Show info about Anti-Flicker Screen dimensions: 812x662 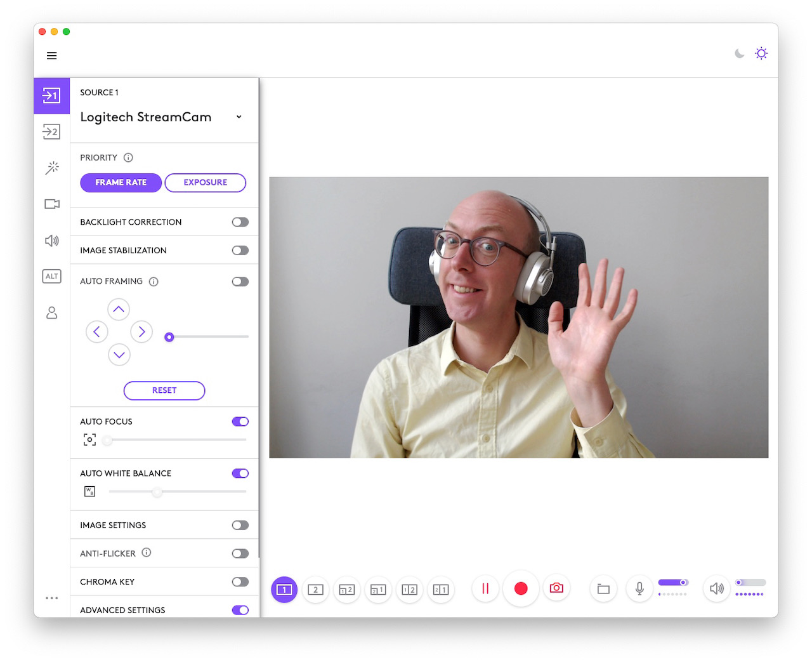(x=147, y=553)
